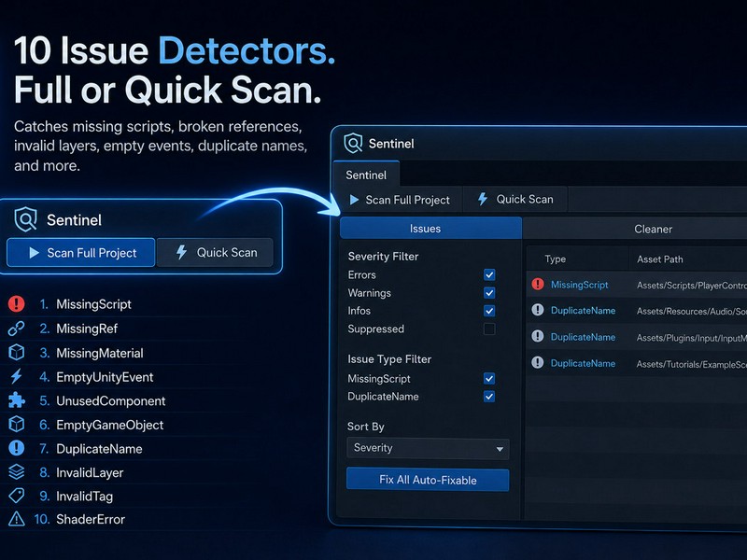The image size is (747, 560).
Task: Click the InvalidTag tag icon
Action: point(16,496)
